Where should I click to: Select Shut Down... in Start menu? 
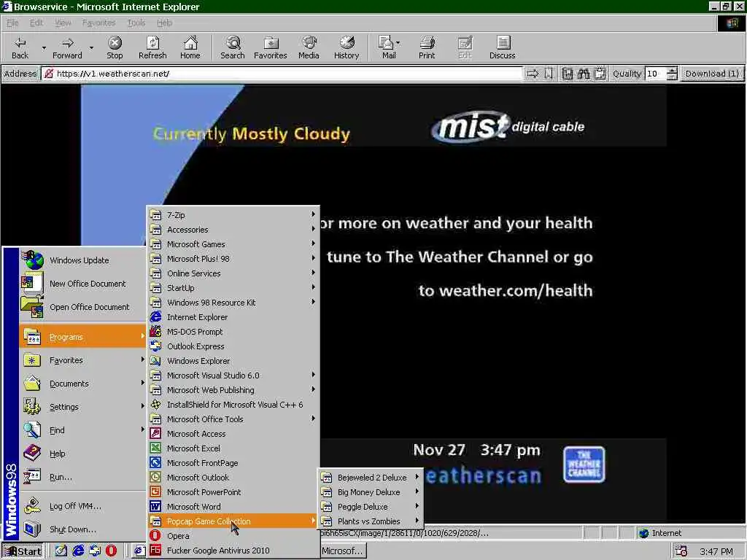[83, 529]
